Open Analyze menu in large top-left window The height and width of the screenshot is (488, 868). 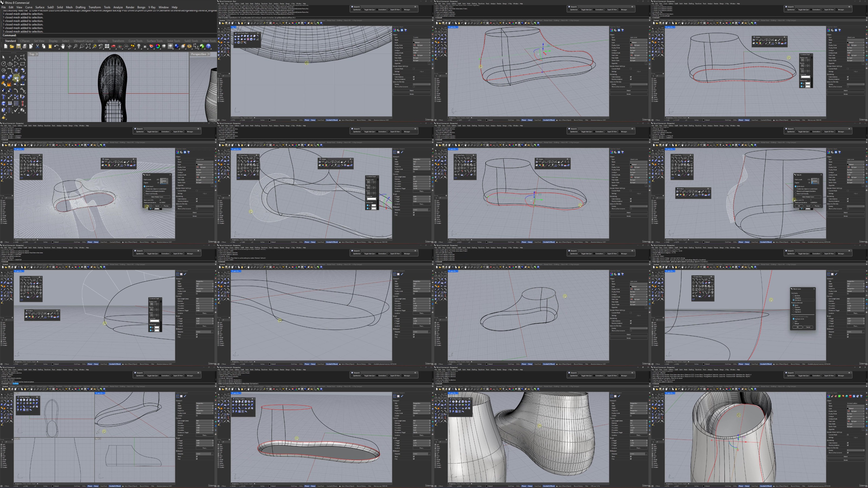pos(118,7)
